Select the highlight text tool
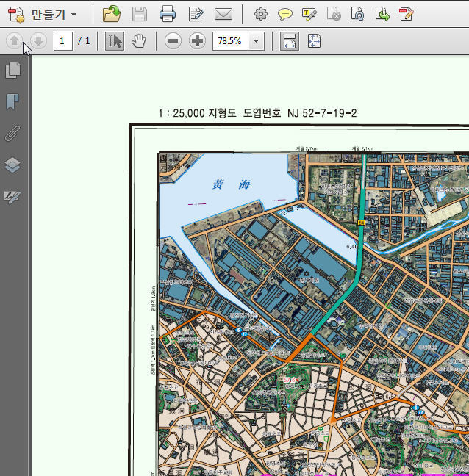Image resolution: width=469 pixels, height=476 pixels. pos(309,14)
